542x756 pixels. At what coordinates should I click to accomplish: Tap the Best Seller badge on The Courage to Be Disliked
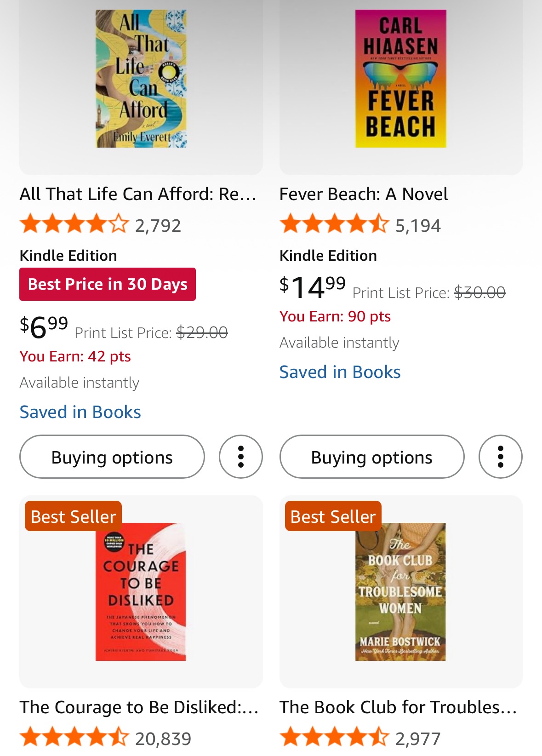click(73, 516)
